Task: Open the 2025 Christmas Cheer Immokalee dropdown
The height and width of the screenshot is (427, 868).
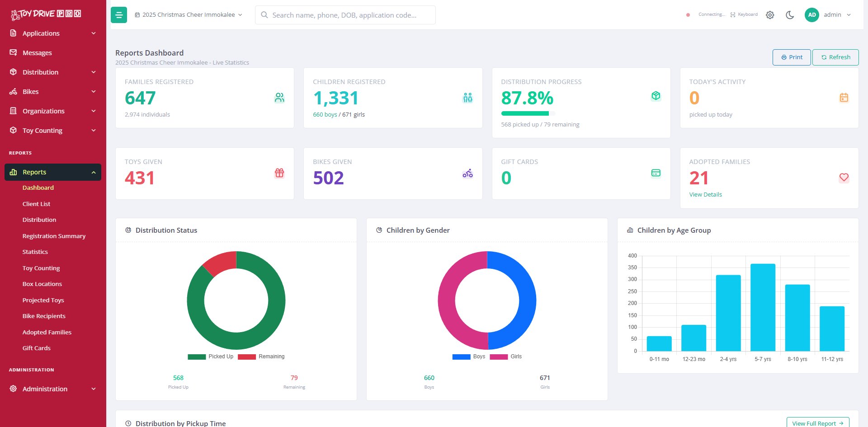Action: click(189, 15)
